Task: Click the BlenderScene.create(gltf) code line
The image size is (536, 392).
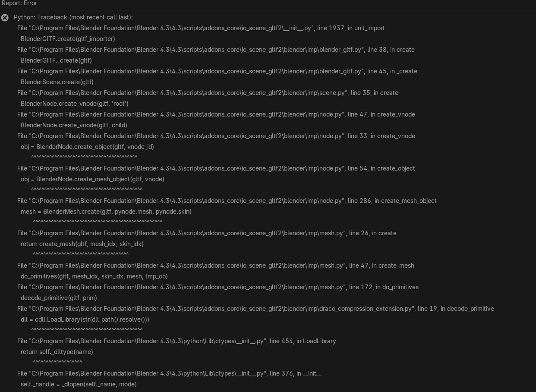Action: coord(57,82)
